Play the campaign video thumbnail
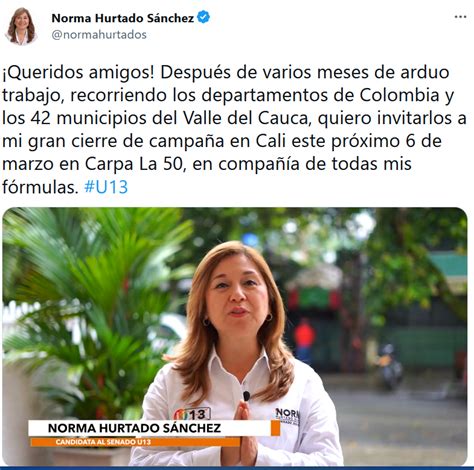This screenshot has height=470, width=474. (x=235, y=336)
